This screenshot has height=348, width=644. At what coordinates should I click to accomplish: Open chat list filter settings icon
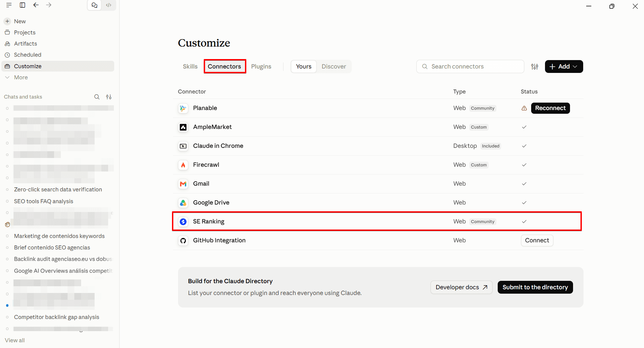point(109,97)
